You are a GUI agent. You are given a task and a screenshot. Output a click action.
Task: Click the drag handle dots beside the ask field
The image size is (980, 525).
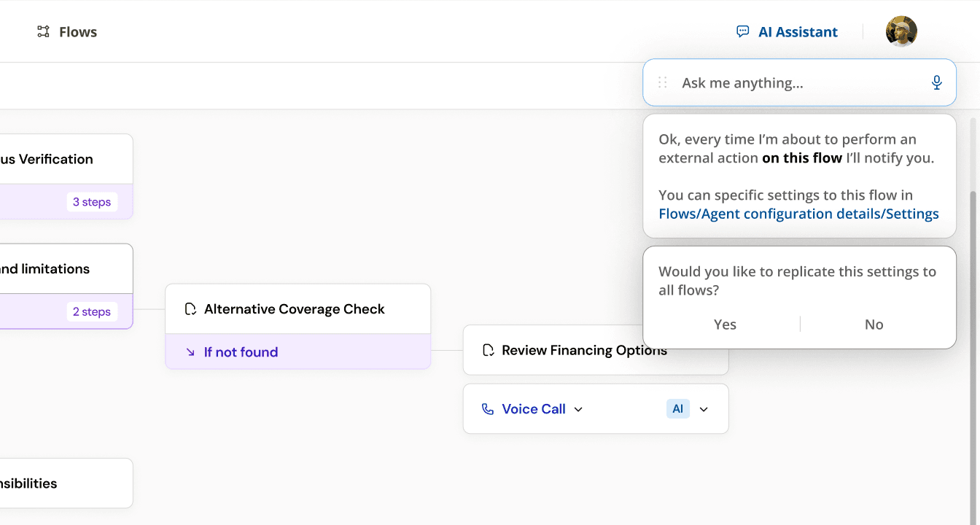tap(662, 83)
